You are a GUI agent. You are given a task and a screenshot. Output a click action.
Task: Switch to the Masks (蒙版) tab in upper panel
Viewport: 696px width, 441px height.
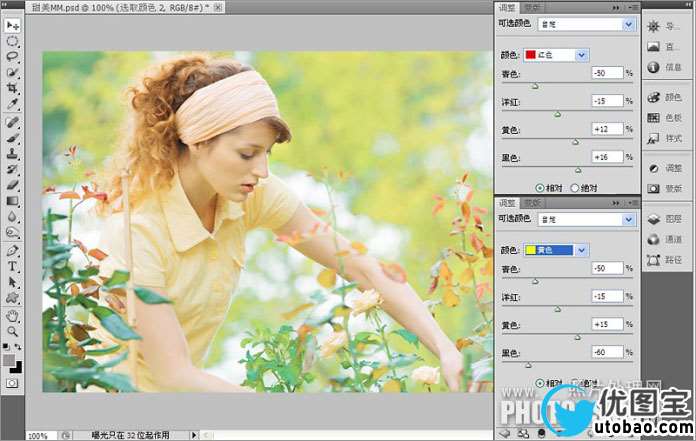533,7
